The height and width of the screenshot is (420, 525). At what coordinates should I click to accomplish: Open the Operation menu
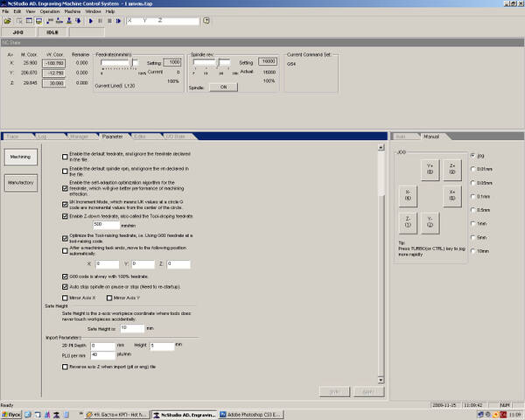pos(50,11)
